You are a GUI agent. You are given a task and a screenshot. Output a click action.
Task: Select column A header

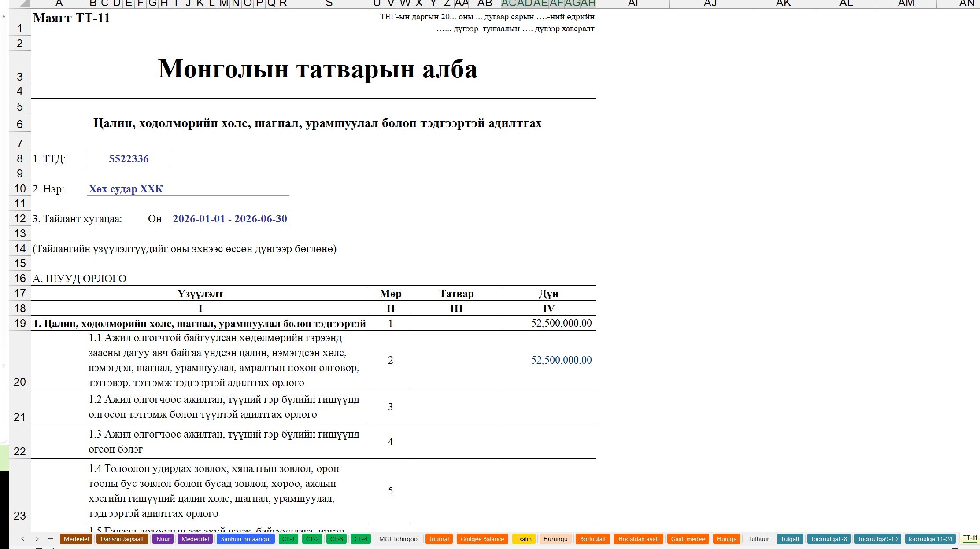(x=59, y=4)
